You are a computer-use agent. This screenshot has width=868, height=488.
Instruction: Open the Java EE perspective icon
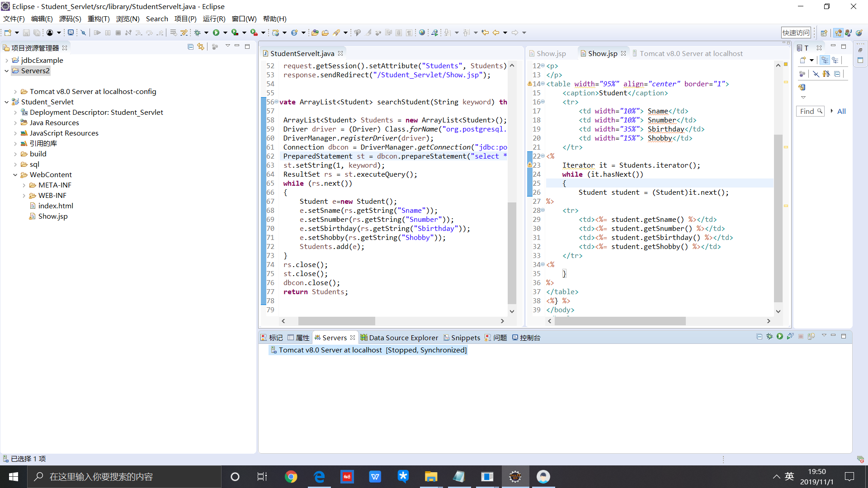838,33
